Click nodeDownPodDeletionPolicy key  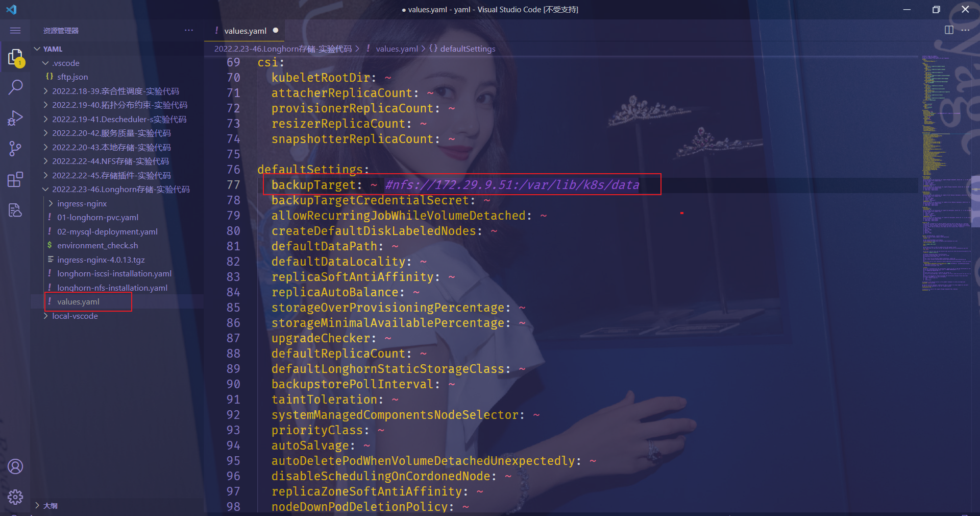point(360,507)
